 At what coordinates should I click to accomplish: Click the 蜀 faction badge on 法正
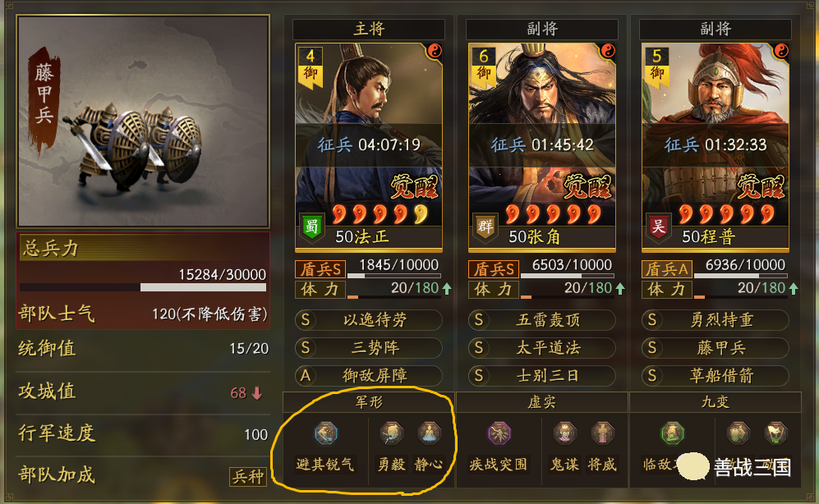pyautogui.click(x=312, y=227)
